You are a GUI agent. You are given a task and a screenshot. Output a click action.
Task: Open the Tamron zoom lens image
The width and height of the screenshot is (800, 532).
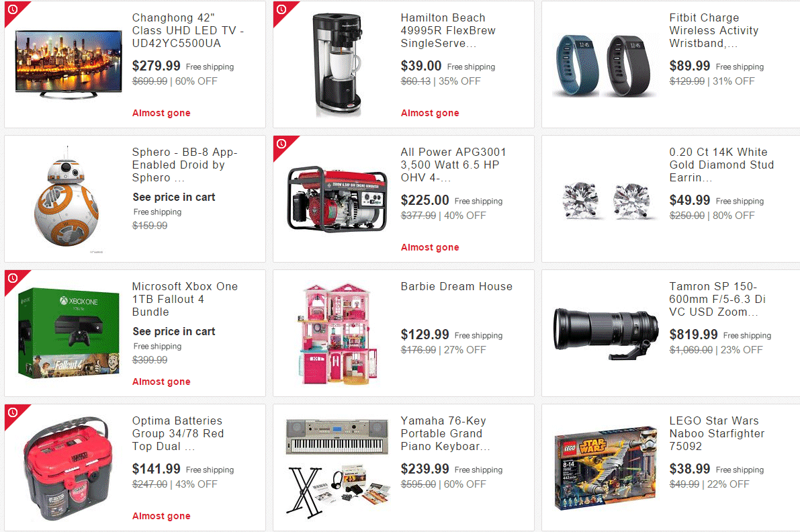606,333
